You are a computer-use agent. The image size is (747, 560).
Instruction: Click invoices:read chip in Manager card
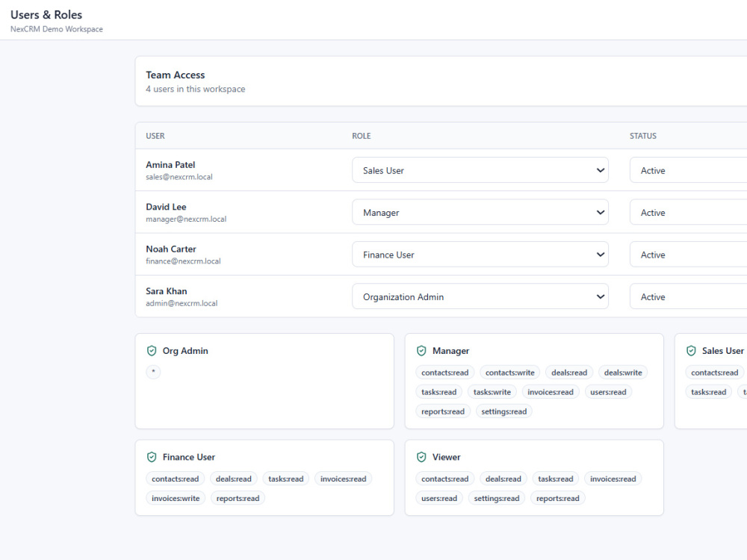pos(551,392)
